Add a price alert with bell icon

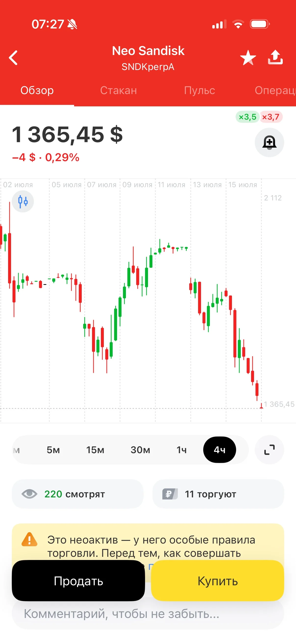(269, 142)
